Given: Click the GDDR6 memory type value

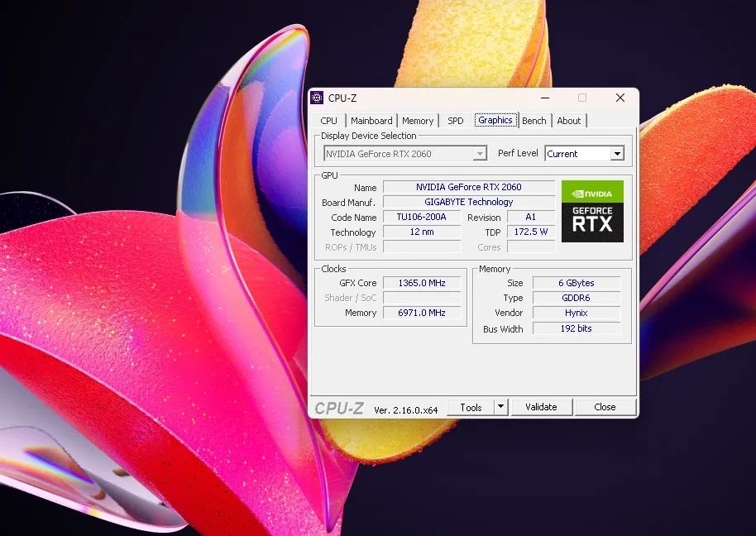Looking at the screenshot, I should point(577,298).
